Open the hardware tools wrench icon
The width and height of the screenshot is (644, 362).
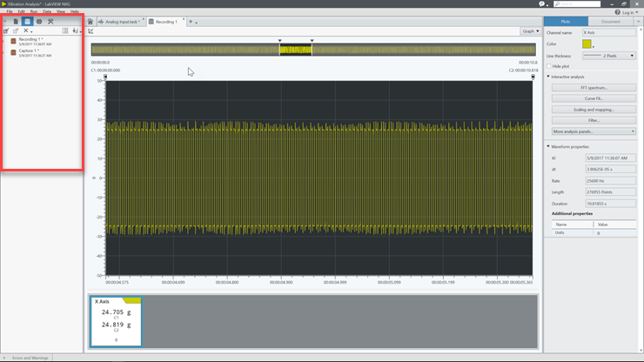coord(50,22)
